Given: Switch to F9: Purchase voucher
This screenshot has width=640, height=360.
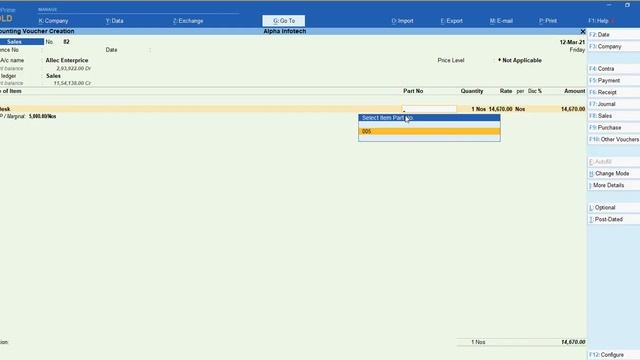Looking at the screenshot, I should 613,128.
